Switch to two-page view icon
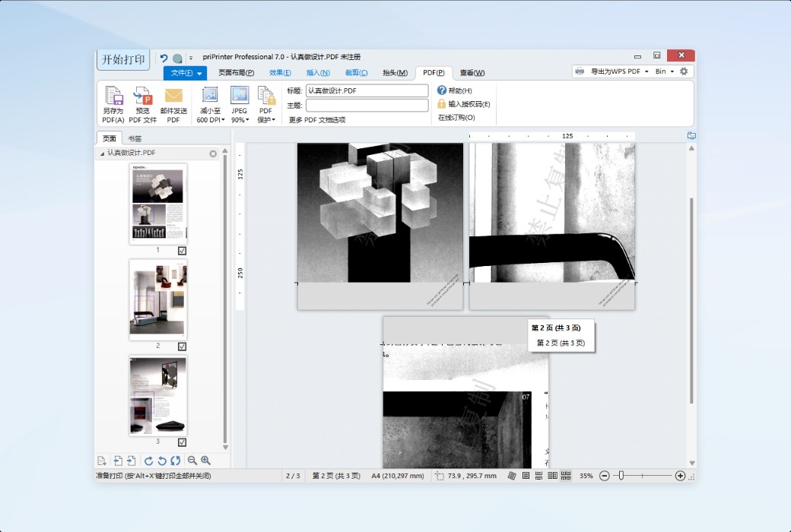 [x=552, y=476]
